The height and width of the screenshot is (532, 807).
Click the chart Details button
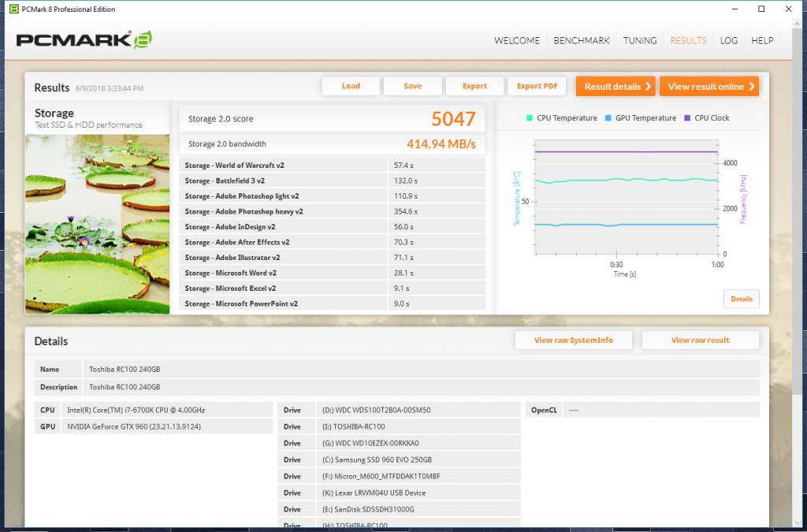coord(741,299)
